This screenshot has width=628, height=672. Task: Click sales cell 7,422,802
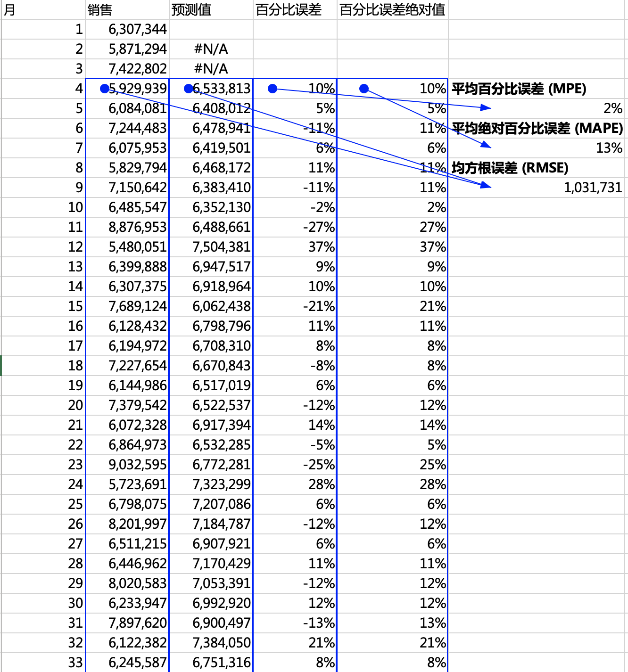[127, 69]
